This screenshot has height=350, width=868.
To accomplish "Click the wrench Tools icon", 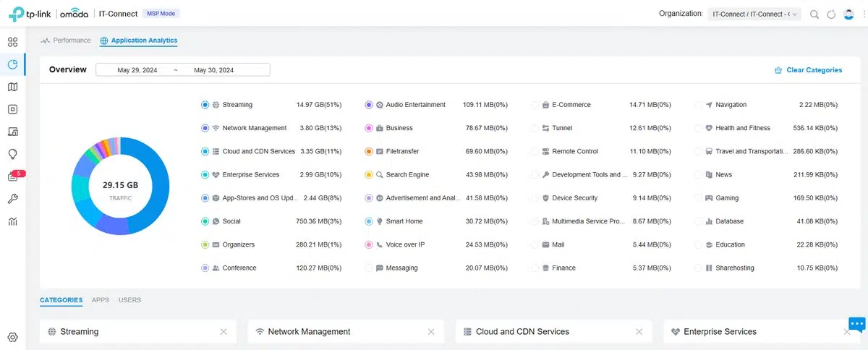I will [12, 199].
